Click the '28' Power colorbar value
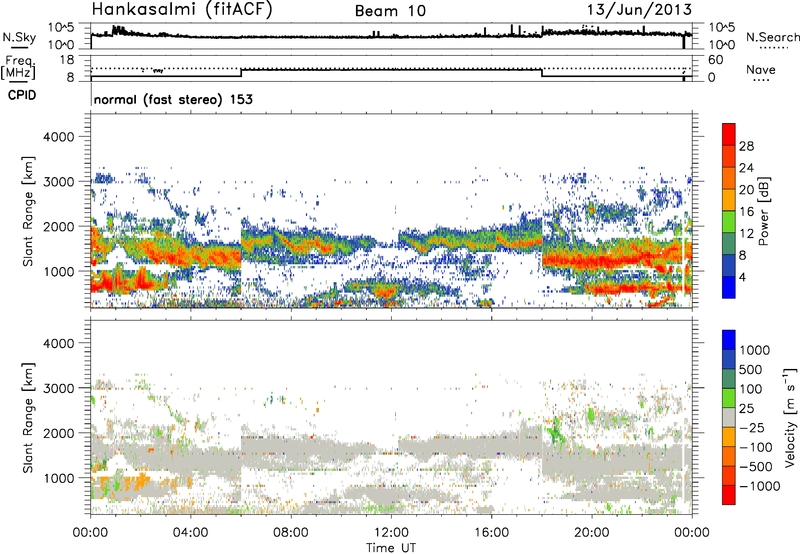 tap(746, 146)
